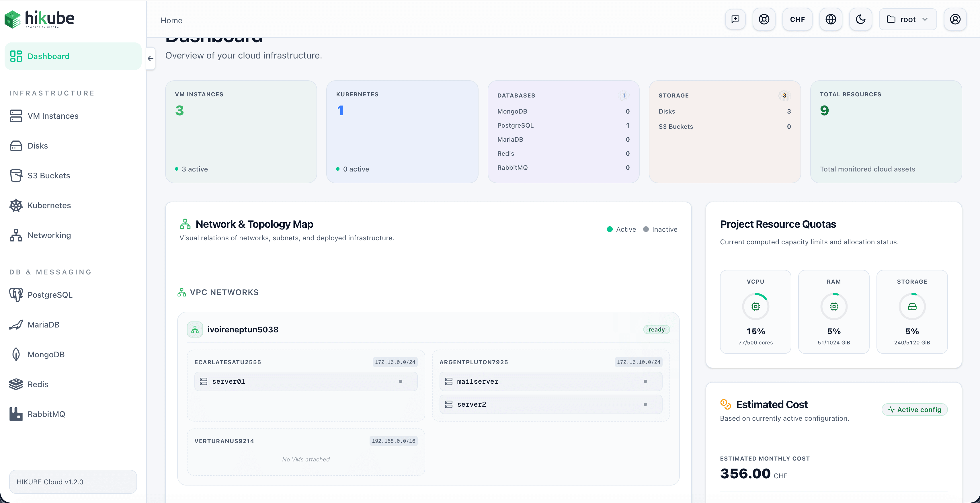Open the PostgreSQL sidebar label
980x503 pixels.
[50, 295]
